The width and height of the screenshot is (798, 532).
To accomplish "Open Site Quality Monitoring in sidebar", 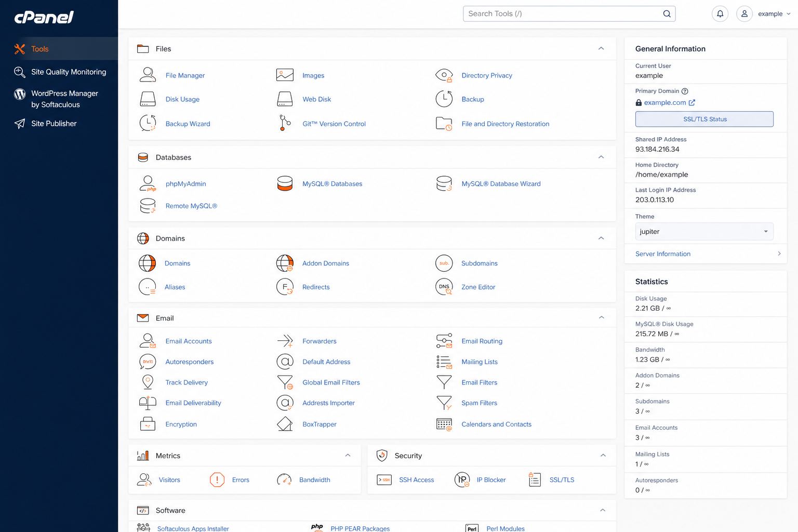I will coord(59,72).
